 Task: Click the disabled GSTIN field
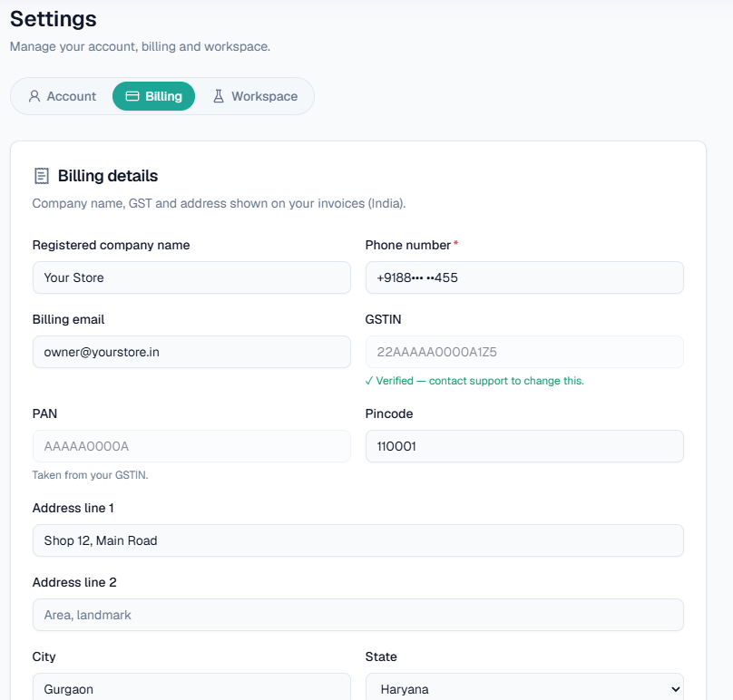pyautogui.click(x=524, y=352)
